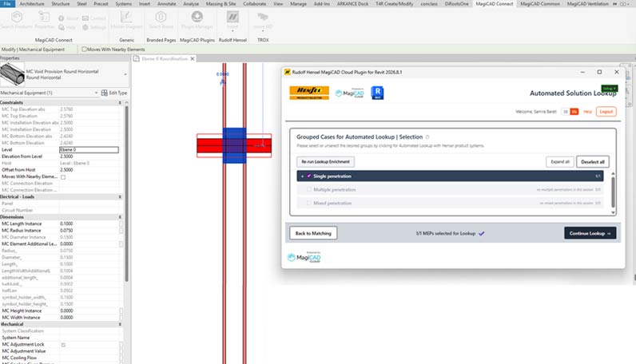Toggle Moves With Nearby Elements property checkbox
Image resolution: width=636 pixels, height=364 pixels.
(63, 176)
